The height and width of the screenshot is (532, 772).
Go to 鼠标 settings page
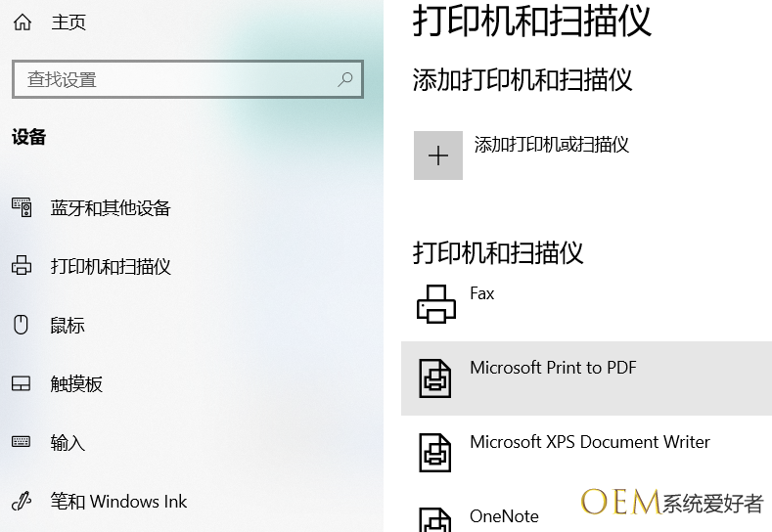coord(68,325)
